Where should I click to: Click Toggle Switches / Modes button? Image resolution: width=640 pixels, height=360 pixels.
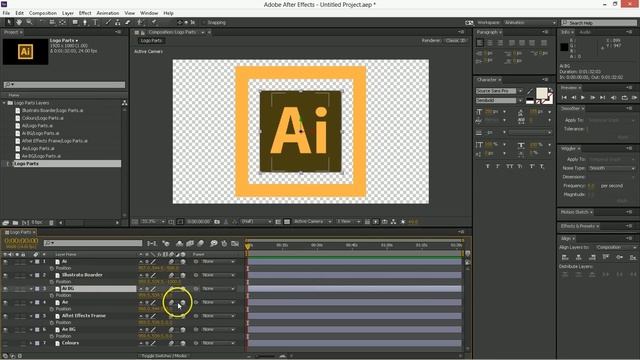pos(164,356)
